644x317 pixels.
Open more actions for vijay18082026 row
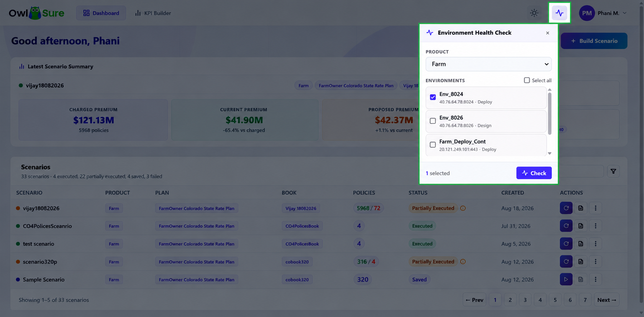[x=595, y=208]
